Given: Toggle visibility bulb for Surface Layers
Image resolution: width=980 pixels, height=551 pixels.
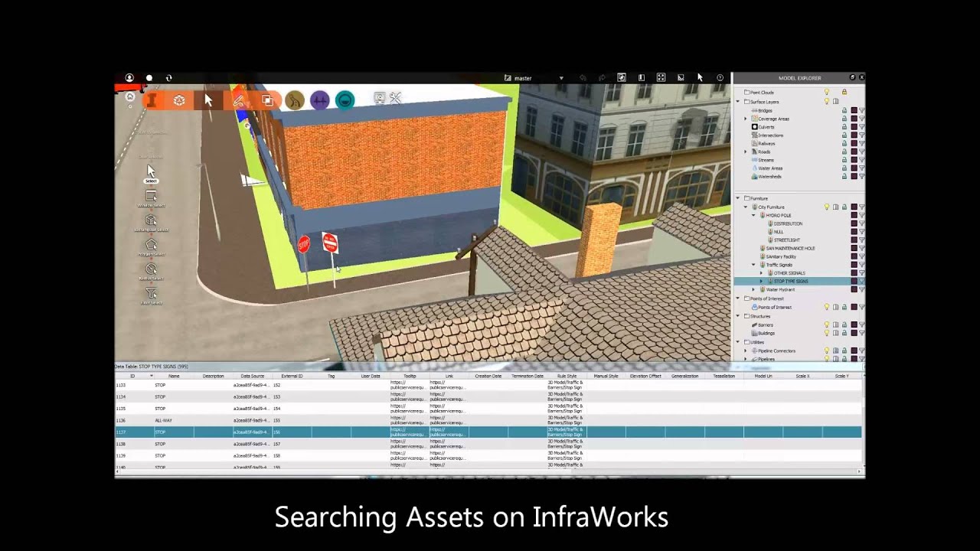Looking at the screenshot, I should click(x=826, y=101).
